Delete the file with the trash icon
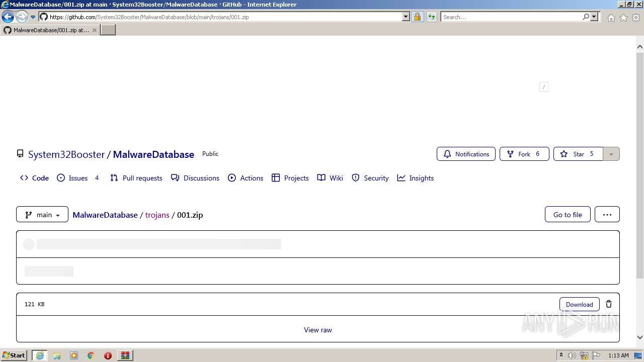This screenshot has width=644, height=362. point(609,304)
